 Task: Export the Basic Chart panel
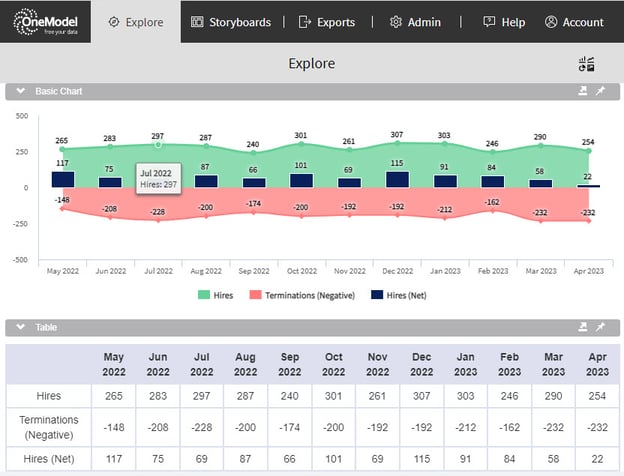[x=583, y=91]
